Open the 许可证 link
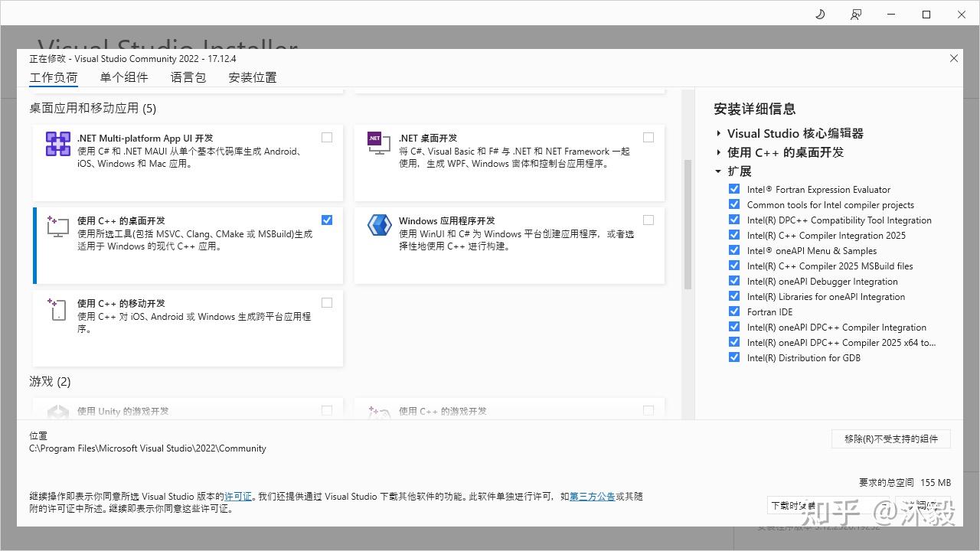 tap(239, 496)
